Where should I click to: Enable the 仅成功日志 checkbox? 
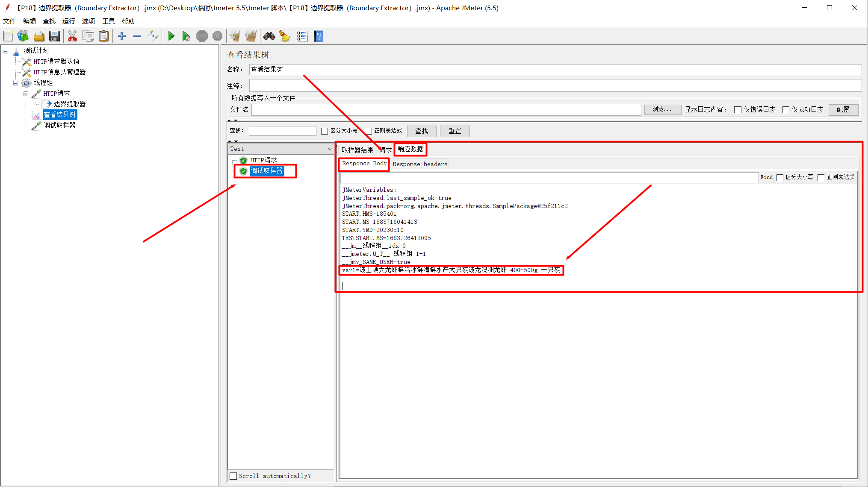[785, 110]
